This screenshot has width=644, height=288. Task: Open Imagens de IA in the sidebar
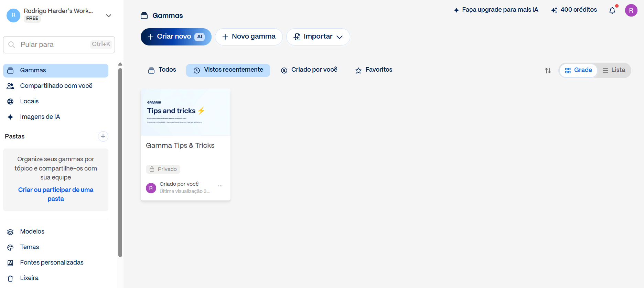tap(56, 117)
